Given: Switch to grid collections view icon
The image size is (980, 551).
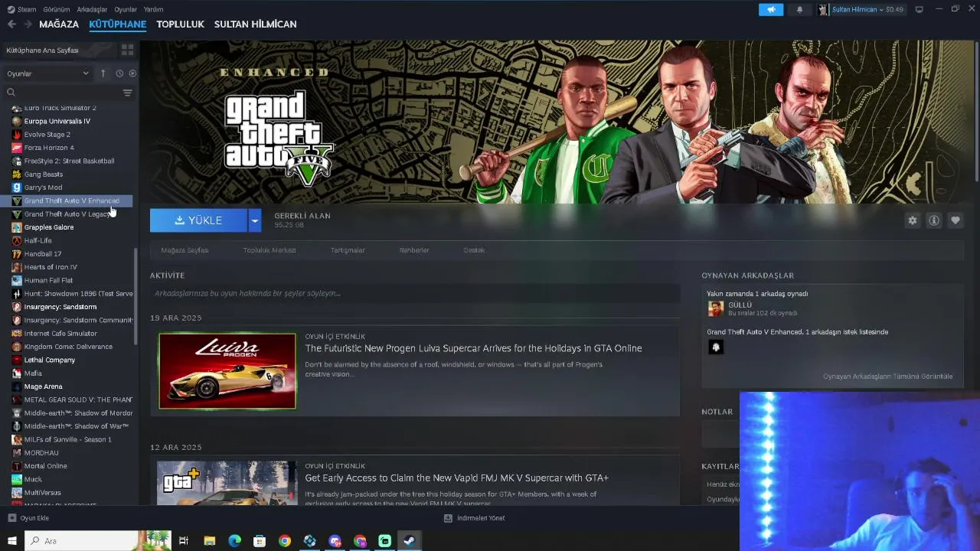Looking at the screenshot, I should (127, 50).
